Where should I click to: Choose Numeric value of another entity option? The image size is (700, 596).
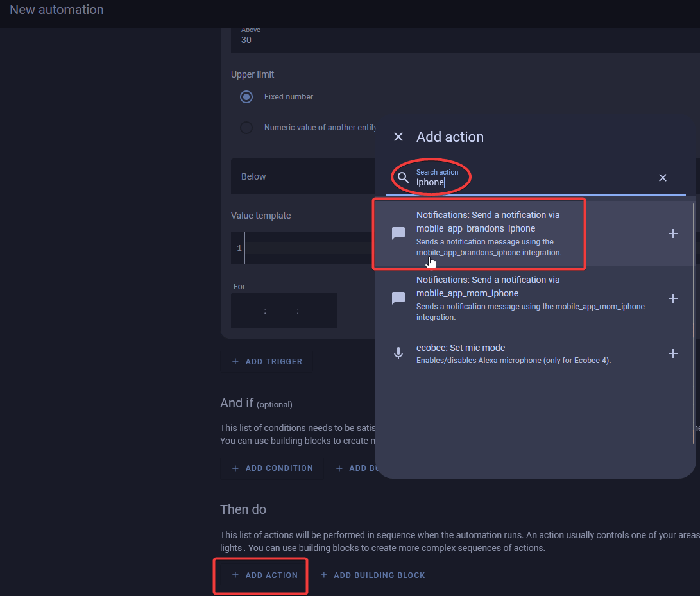coord(246,128)
